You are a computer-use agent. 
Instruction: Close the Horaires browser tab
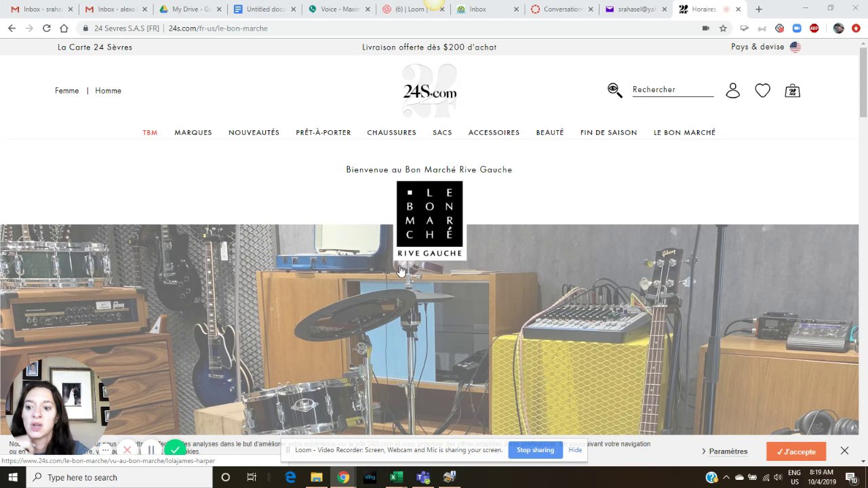pos(738,9)
